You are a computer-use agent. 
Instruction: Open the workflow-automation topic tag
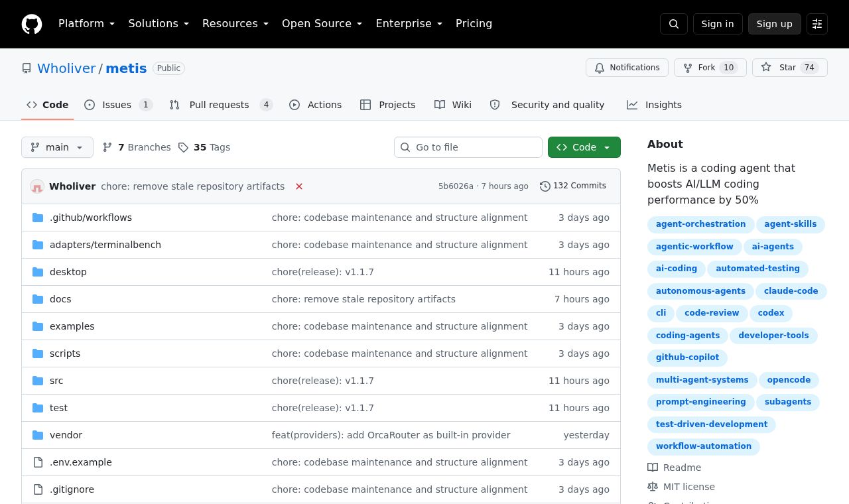(704, 446)
